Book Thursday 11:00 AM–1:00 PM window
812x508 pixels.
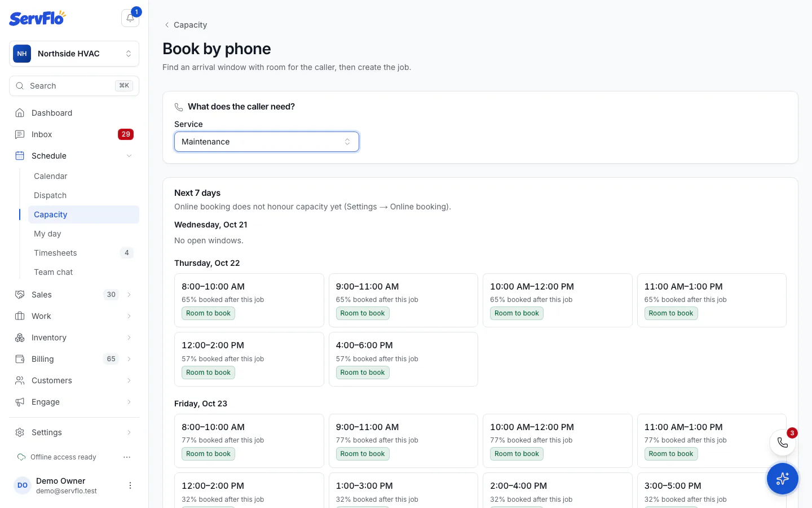712,300
